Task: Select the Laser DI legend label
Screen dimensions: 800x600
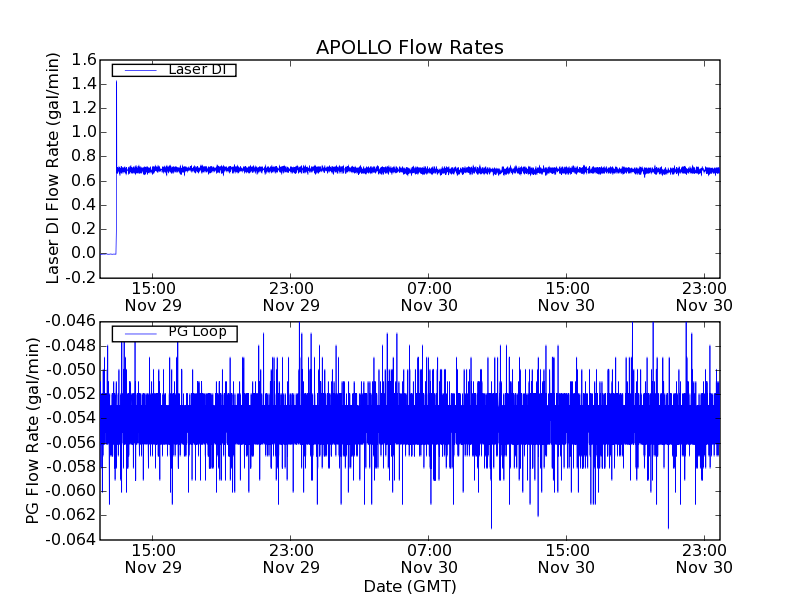Action: coord(196,69)
